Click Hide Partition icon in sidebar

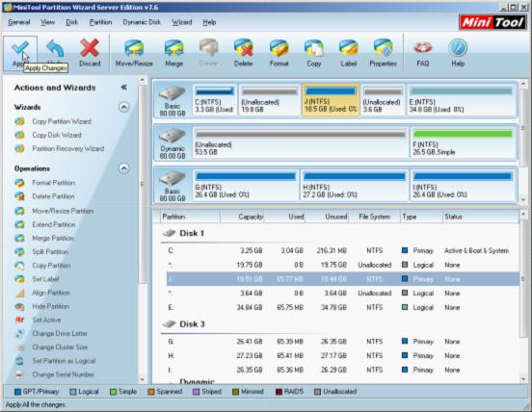pos(19,306)
